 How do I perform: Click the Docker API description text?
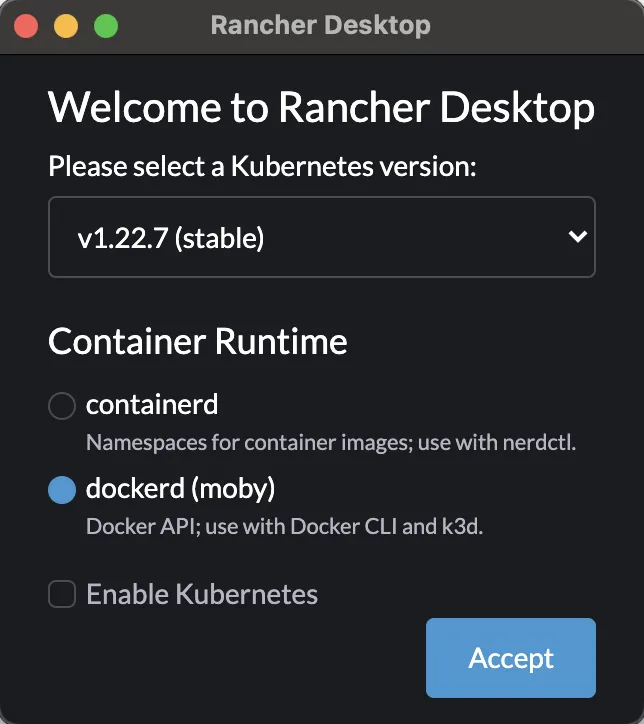click(x=284, y=526)
